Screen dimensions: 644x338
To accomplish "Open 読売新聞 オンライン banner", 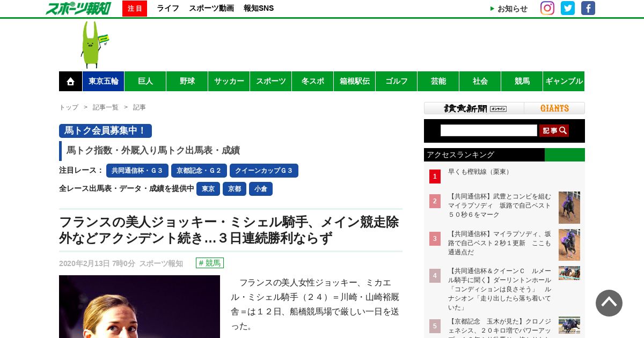I will pos(474,108).
